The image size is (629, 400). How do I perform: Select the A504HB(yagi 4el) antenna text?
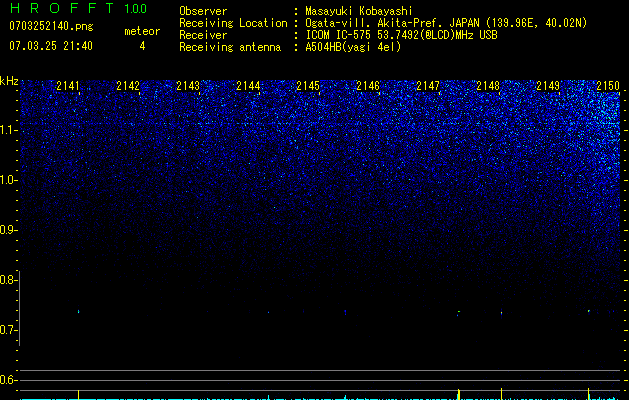click(x=353, y=47)
